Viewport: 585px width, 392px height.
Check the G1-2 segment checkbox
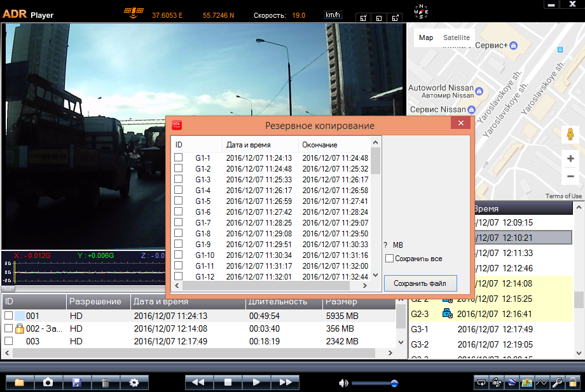(x=178, y=168)
